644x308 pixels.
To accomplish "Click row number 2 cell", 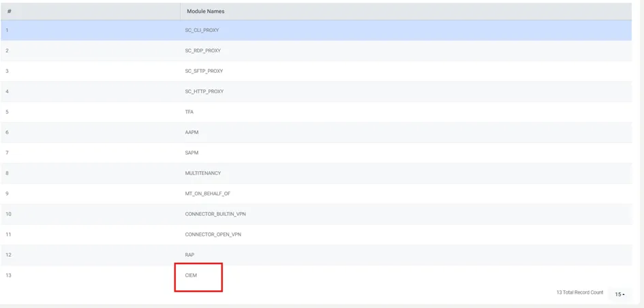I will (91, 50).
